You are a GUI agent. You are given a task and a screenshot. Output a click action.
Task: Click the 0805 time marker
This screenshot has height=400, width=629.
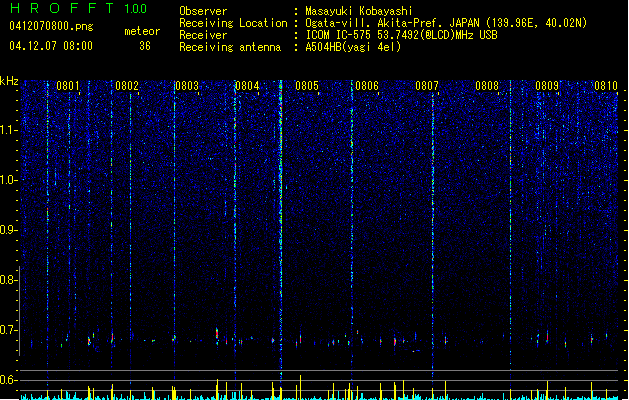[307, 86]
